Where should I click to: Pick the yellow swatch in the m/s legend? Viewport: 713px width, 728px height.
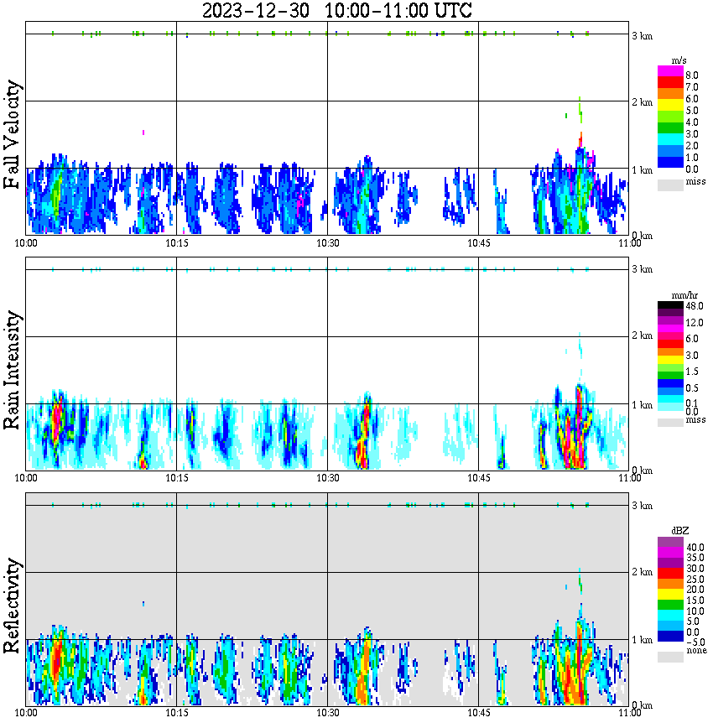[x=670, y=106]
